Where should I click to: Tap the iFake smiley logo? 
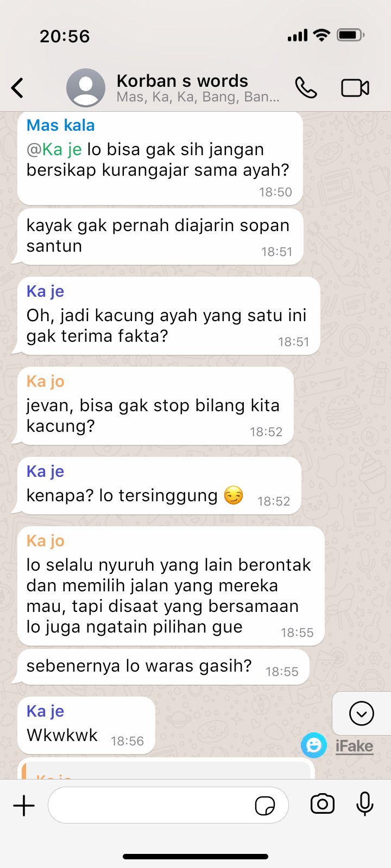click(314, 745)
